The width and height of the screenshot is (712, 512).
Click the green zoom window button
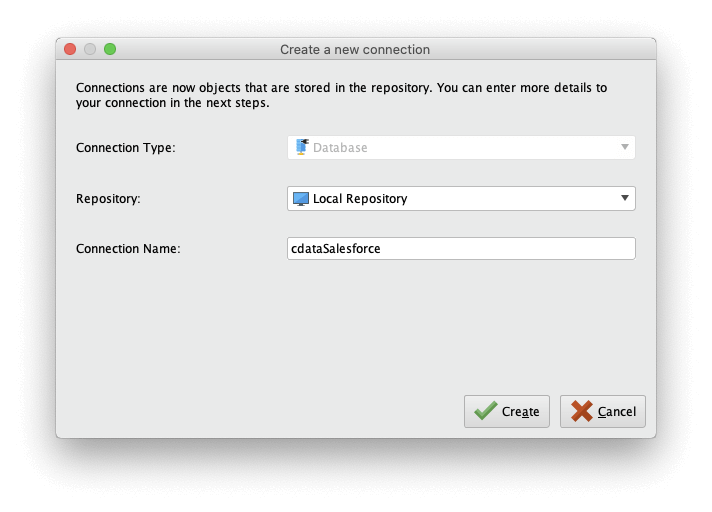(110, 49)
